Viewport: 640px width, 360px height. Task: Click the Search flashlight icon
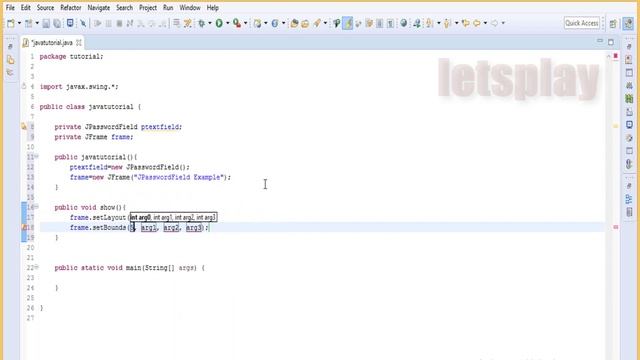(x=317, y=24)
